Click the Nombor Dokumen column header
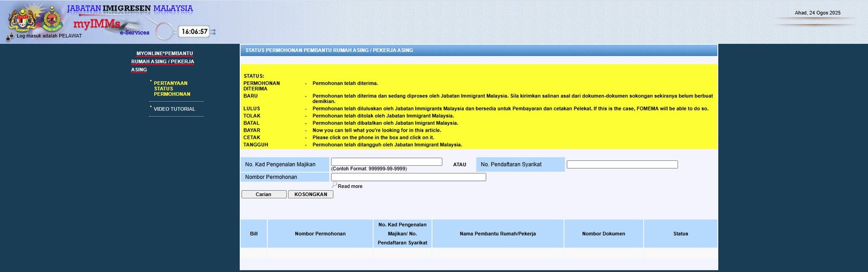Viewport: 868px width, 272px height. point(603,234)
